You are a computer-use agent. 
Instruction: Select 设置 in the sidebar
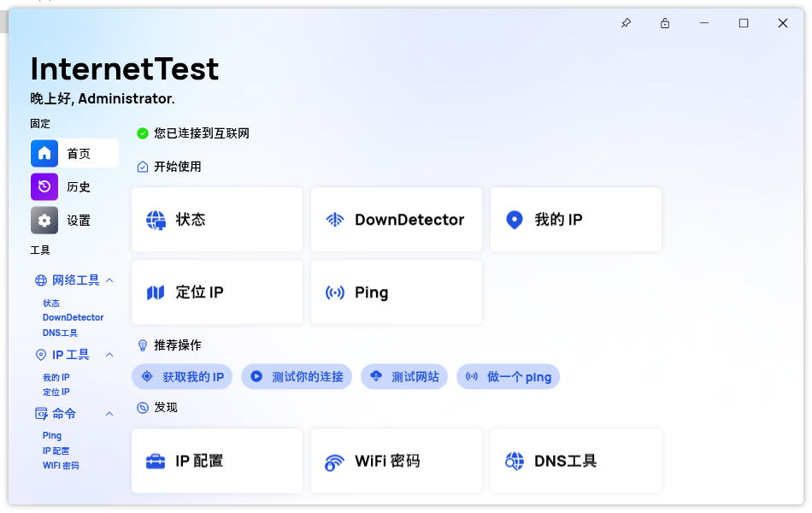pyautogui.click(x=74, y=221)
